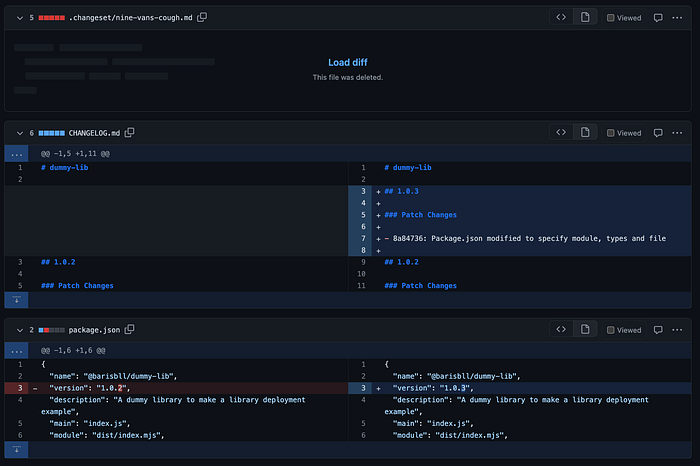Open more options menu for CHANGELOG.md

point(677,133)
